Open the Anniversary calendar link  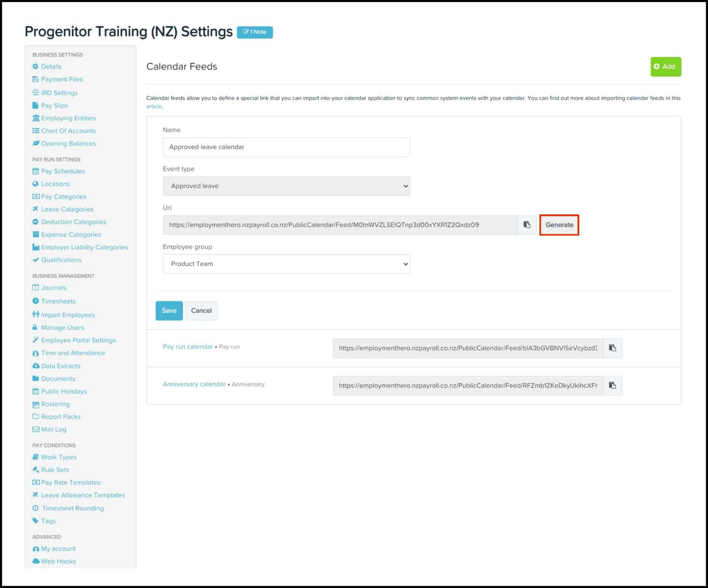[x=194, y=384]
